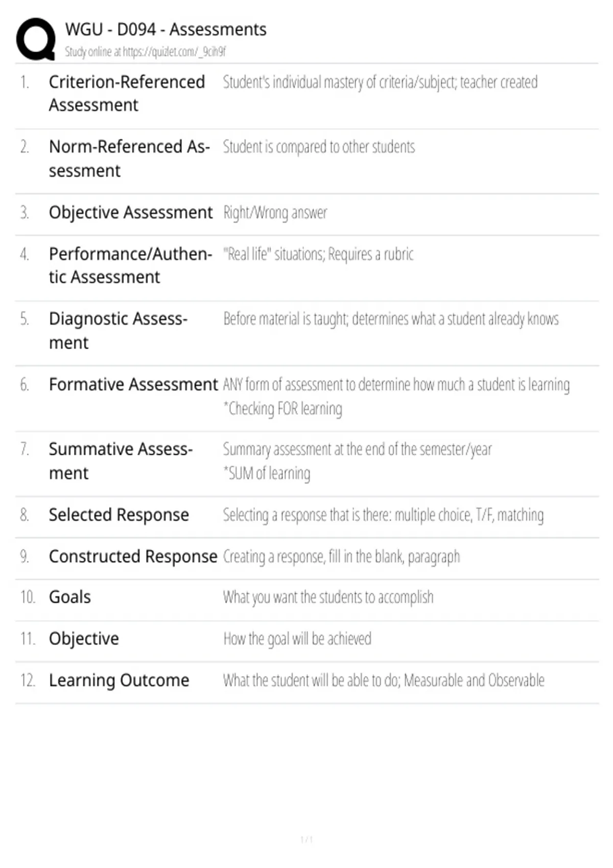Screen dimensions: 613x868
Task: Click the Formative Assessment term
Action: 133,384
